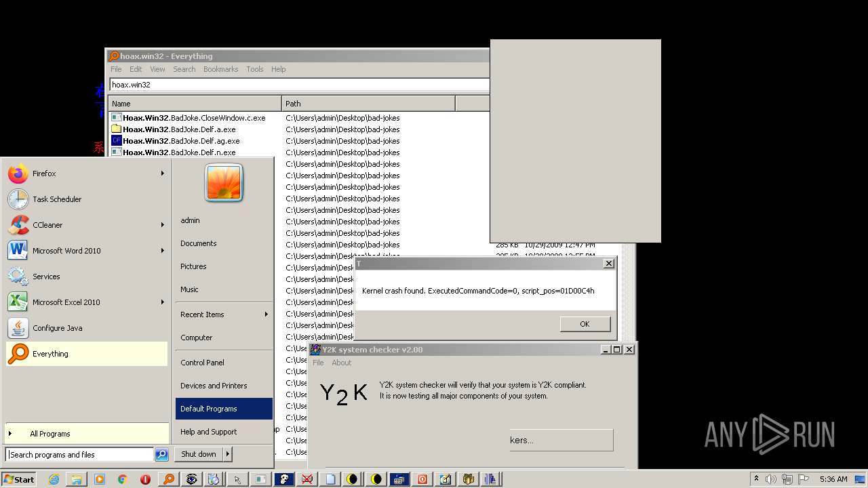Click the Shut down button
The image size is (868, 488).
click(x=199, y=454)
